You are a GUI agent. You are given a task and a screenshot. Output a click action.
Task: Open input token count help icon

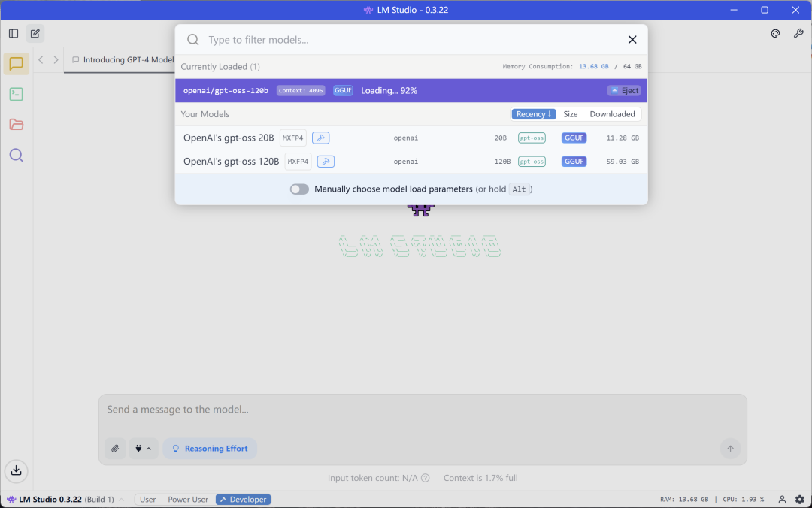[x=425, y=478]
